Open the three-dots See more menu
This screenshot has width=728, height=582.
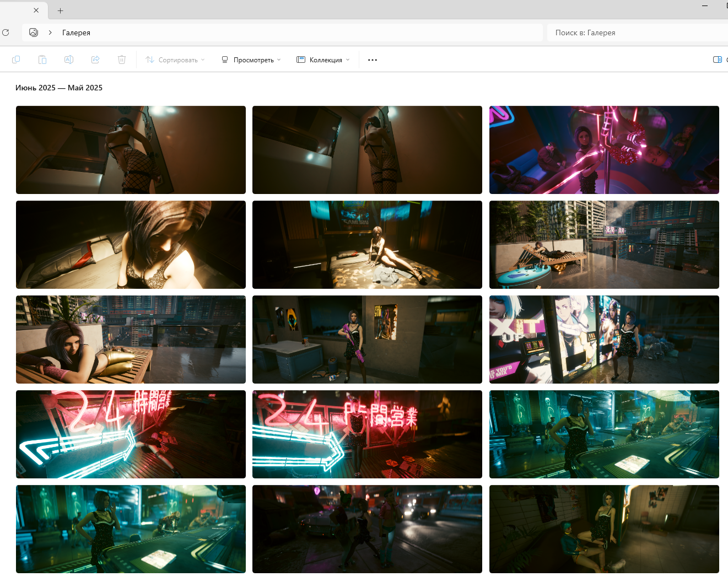(373, 60)
